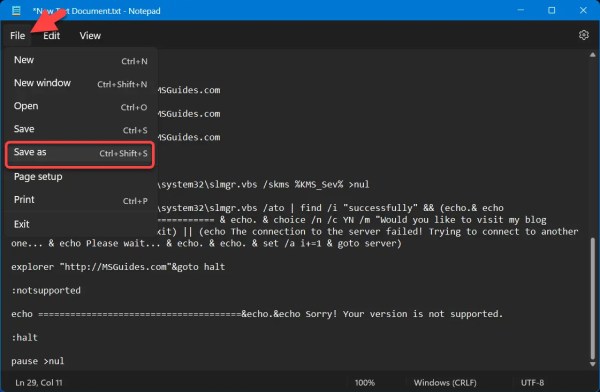Image resolution: width=600 pixels, height=392 pixels.
Task: Choose Open from the File menu
Action: click(x=80, y=106)
